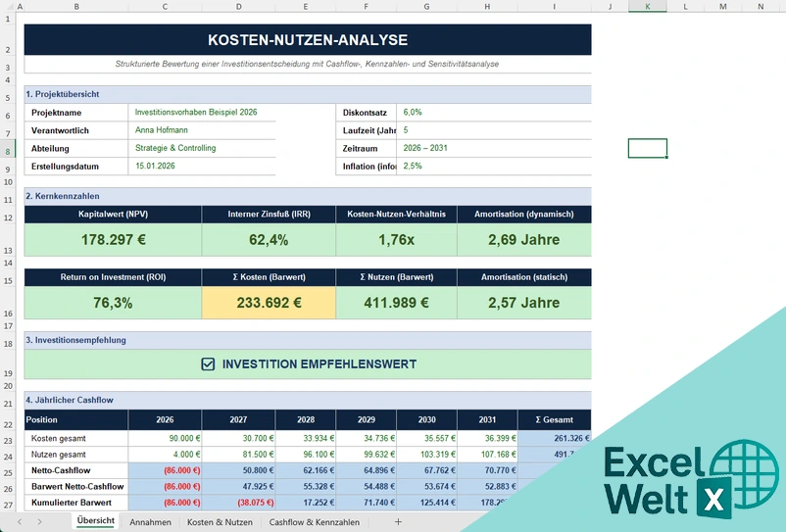This screenshot has width=786, height=532.
Task: Select the subtitle Strukturierte Bewertung description
Action: coord(308,64)
